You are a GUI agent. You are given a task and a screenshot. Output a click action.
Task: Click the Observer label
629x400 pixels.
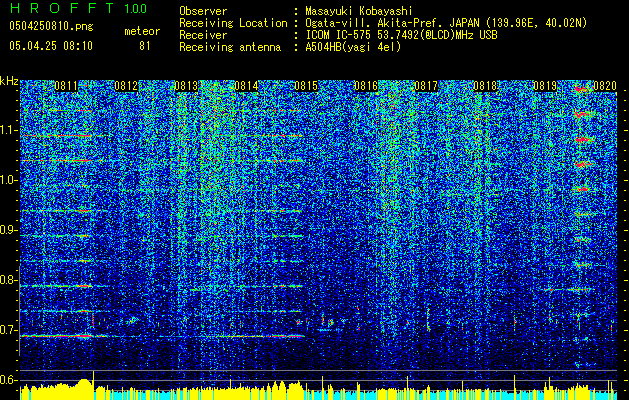click(x=203, y=11)
